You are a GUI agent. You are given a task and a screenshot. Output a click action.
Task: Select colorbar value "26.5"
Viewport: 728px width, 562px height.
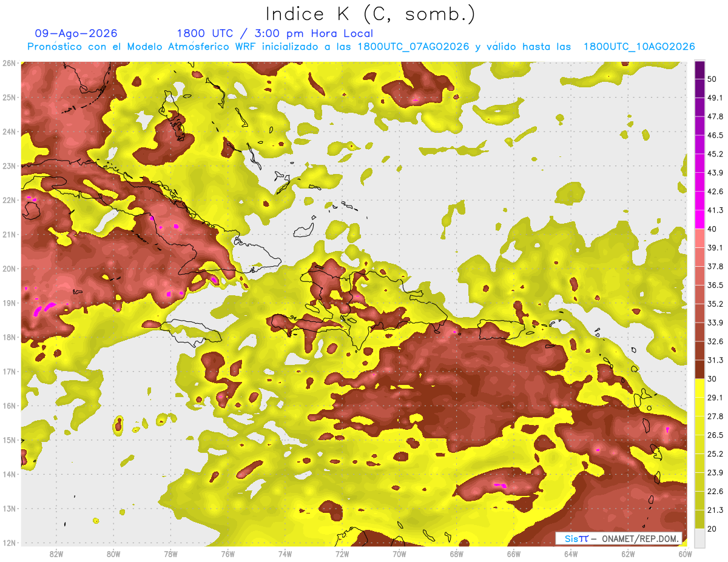(x=715, y=435)
